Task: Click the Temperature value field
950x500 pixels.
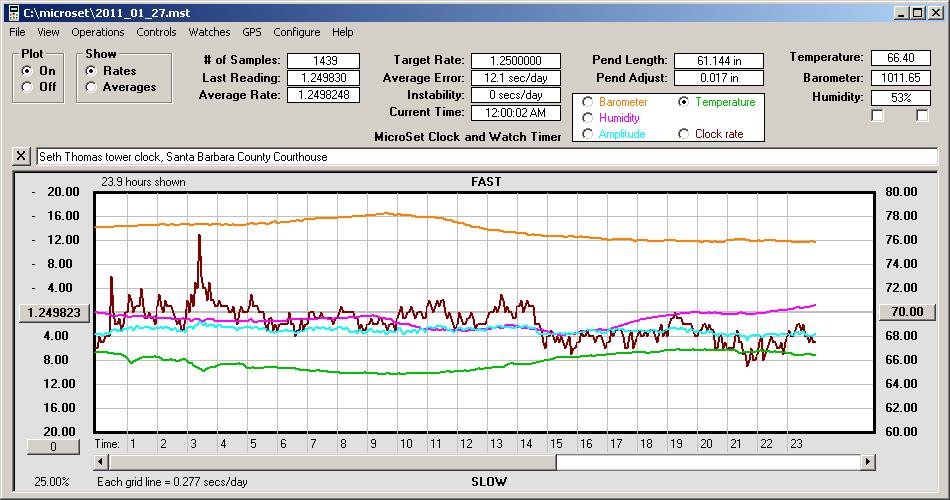Action: [900, 58]
